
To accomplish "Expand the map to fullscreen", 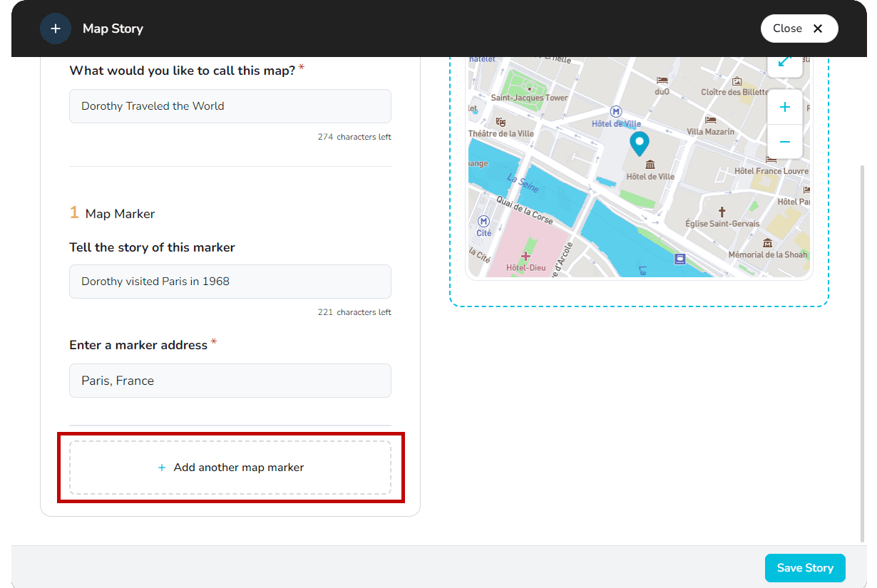I will click(785, 62).
